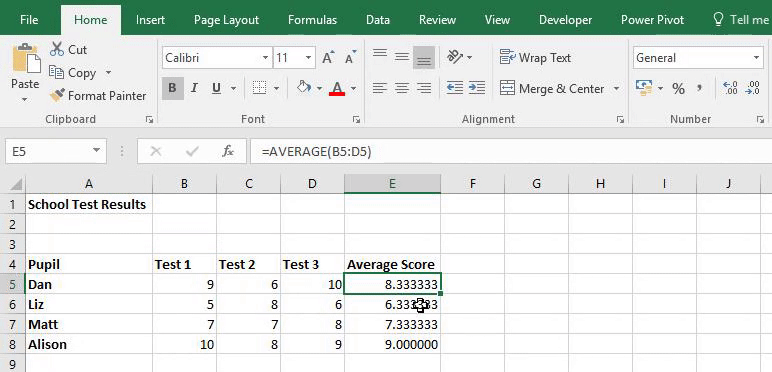This screenshot has width=772, height=372.
Task: Switch to the Insert tab
Action: point(151,20)
